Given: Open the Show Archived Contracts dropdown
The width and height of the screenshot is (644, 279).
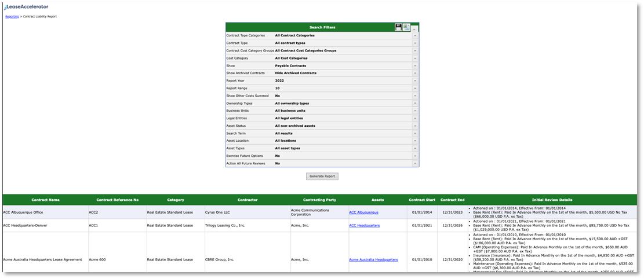Looking at the screenshot, I should click(x=415, y=73).
